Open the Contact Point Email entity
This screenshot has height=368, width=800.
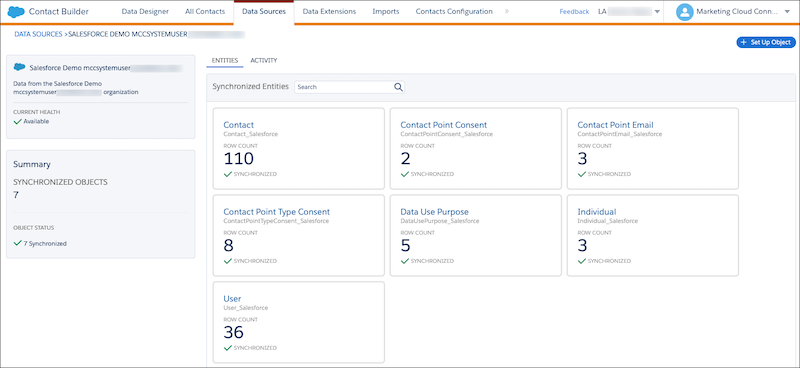click(x=615, y=125)
